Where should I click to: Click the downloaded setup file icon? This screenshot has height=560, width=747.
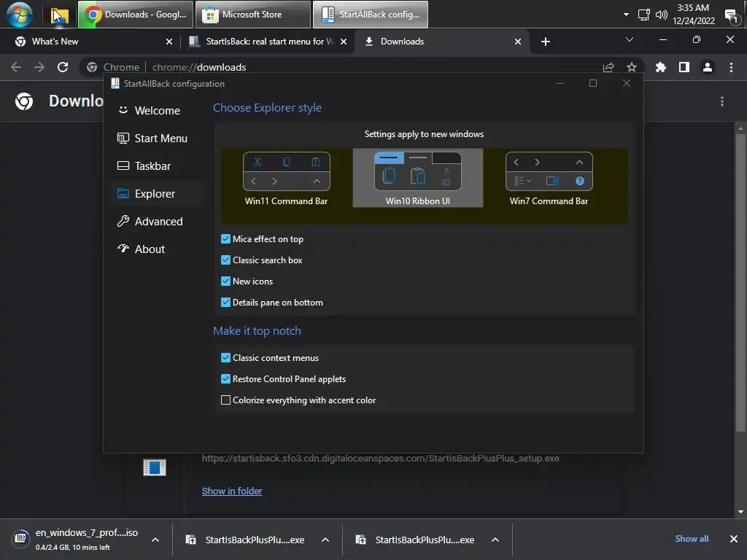coord(155,467)
